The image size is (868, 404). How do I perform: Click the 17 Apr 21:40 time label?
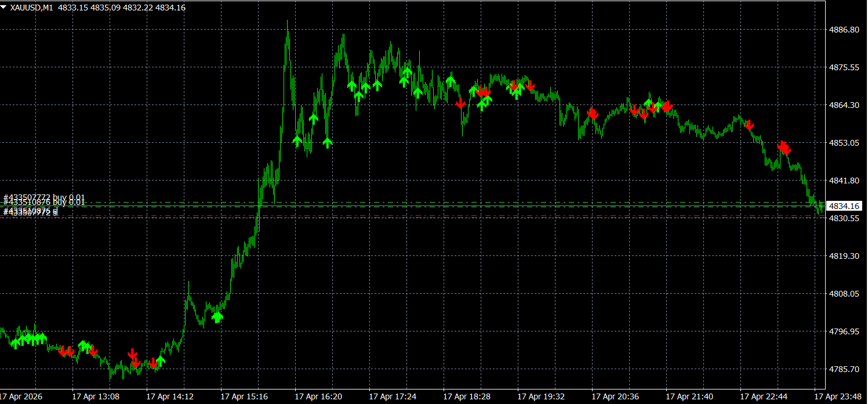(689, 397)
